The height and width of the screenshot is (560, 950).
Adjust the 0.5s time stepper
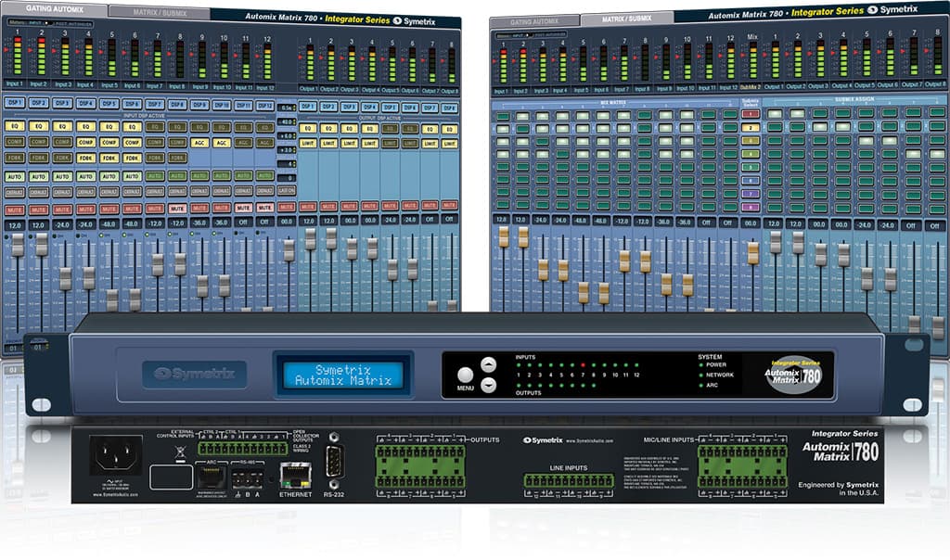click(287, 108)
